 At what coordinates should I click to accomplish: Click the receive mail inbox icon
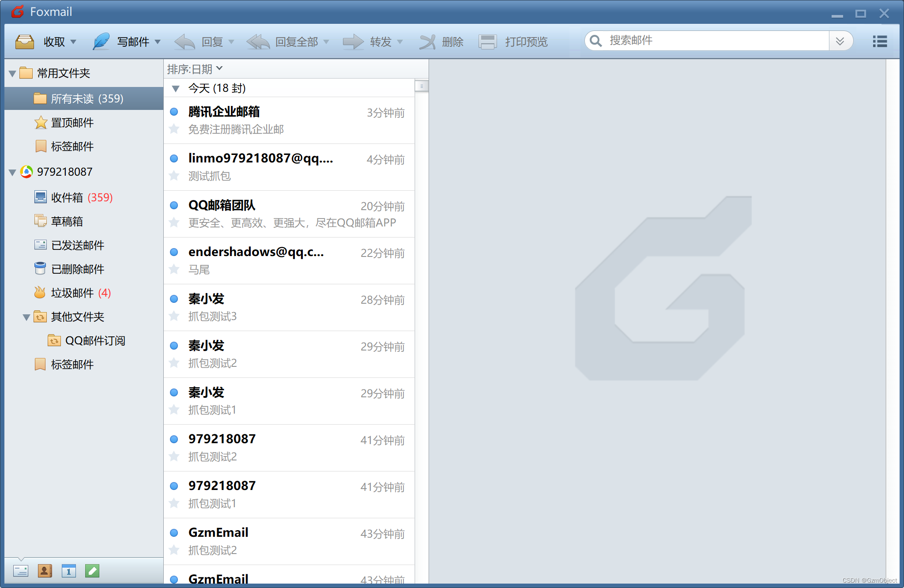click(25, 42)
